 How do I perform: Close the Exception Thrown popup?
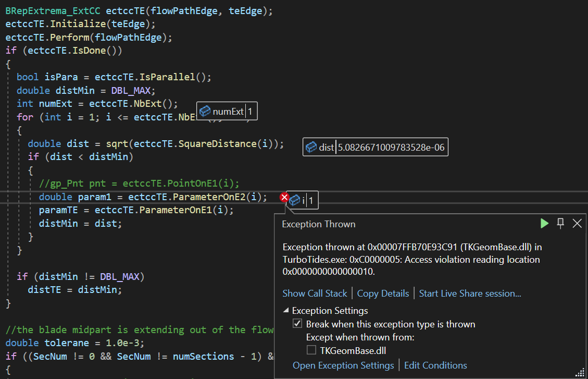pos(577,224)
